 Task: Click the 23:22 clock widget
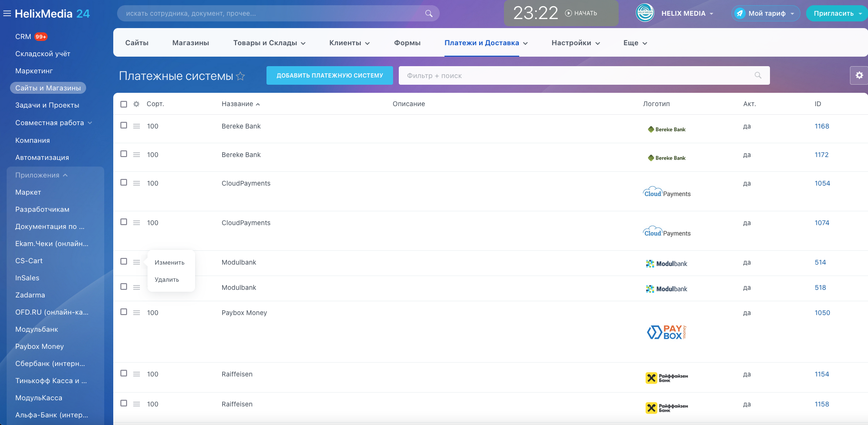[x=535, y=13]
